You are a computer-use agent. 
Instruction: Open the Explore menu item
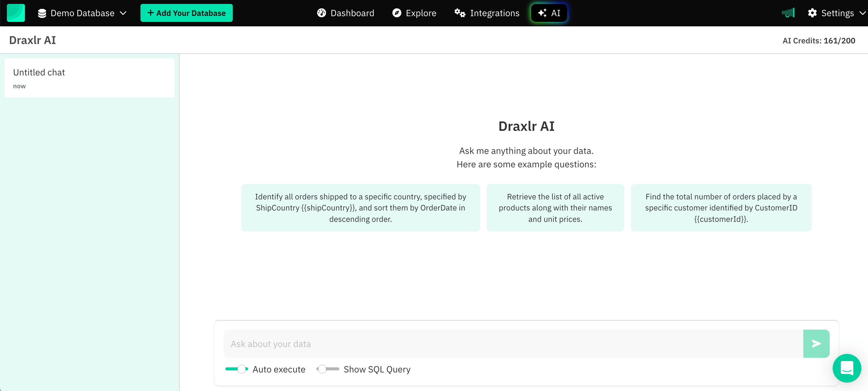tap(414, 13)
